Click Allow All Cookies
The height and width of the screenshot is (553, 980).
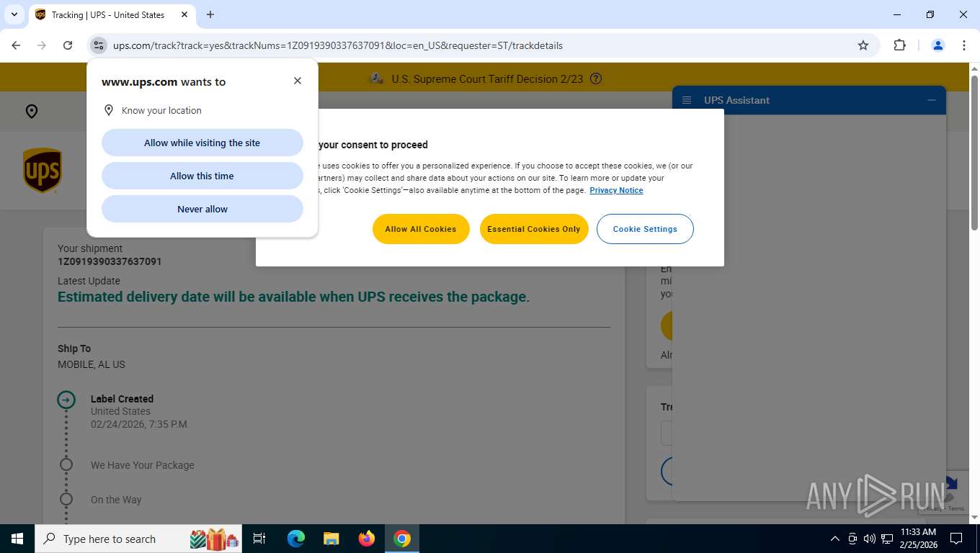421,229
